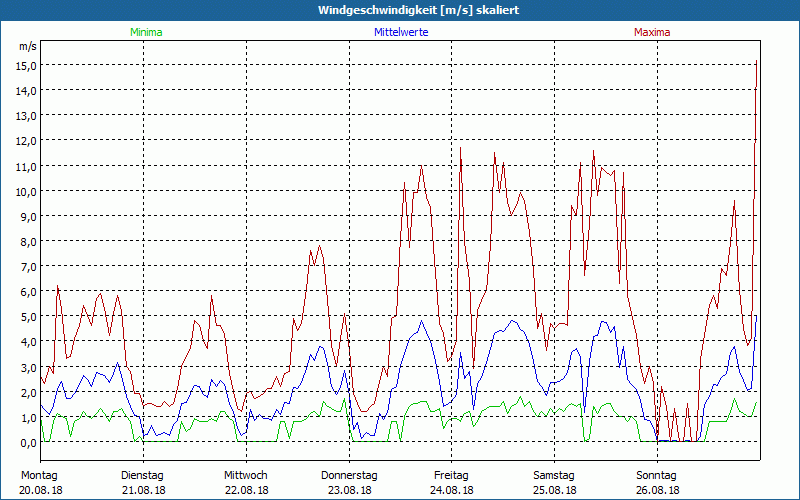Select the Samstag day label

554,475
